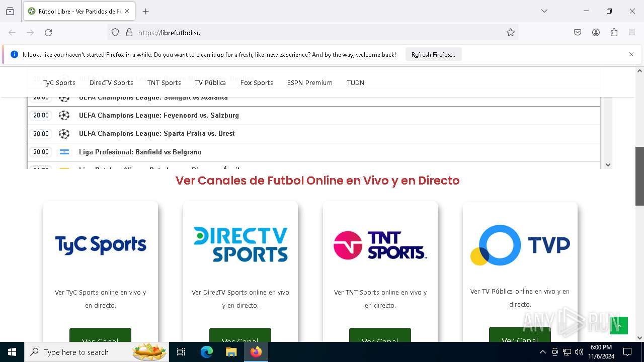Click Ver Canal under TyC Sports

click(x=100, y=335)
